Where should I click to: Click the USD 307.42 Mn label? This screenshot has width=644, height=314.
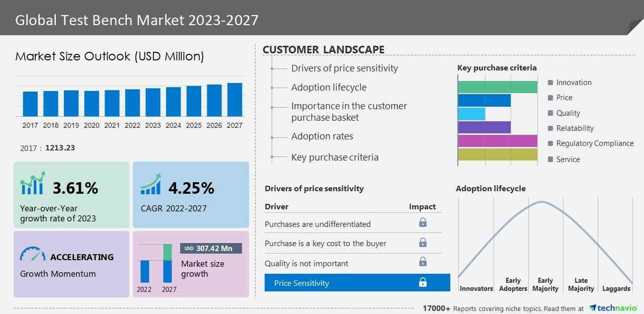pos(211,249)
